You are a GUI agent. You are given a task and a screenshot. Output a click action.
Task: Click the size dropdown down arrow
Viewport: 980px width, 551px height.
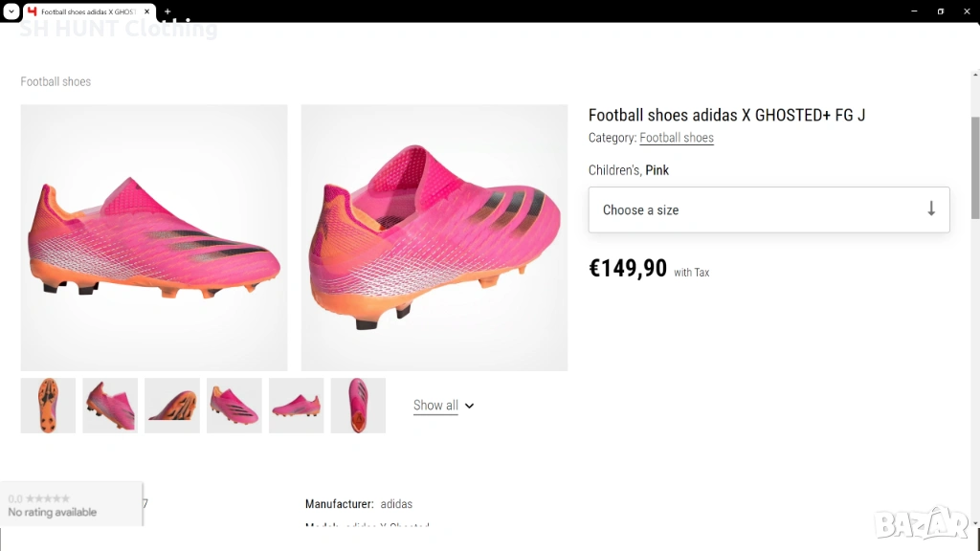(x=931, y=209)
